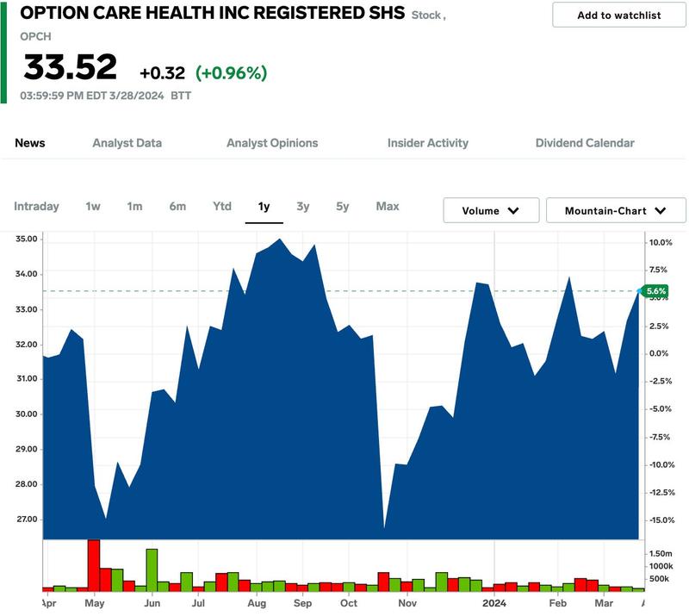Click the OPCH ticker symbol text
The height and width of the screenshot is (616, 689).
pyautogui.click(x=35, y=36)
